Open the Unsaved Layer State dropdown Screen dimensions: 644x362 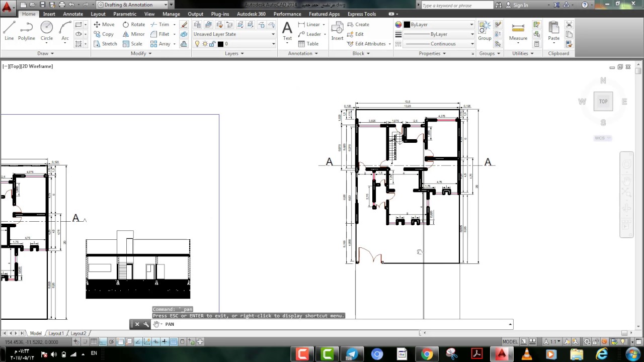tap(234, 34)
